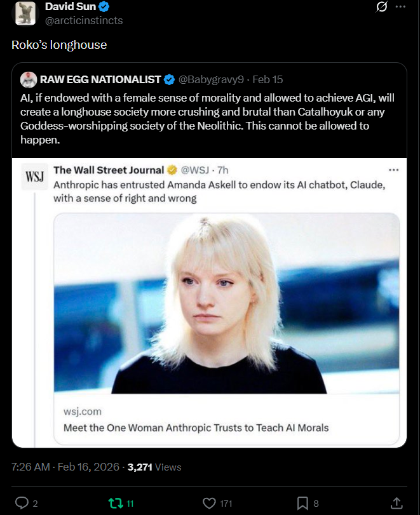This screenshot has width=420, height=515.
Task: Click David Sun's profile avatar
Action: click(25, 13)
